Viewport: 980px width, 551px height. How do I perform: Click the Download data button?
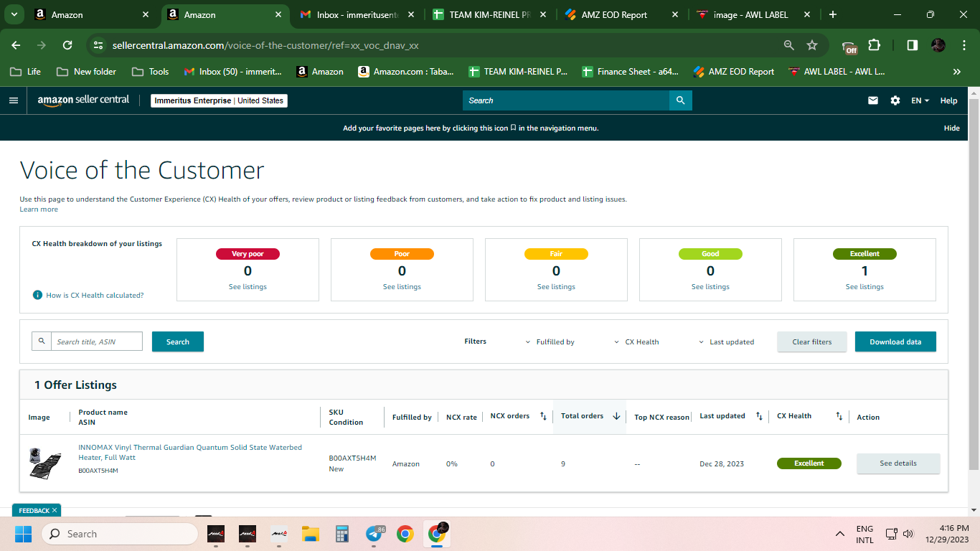coord(895,342)
